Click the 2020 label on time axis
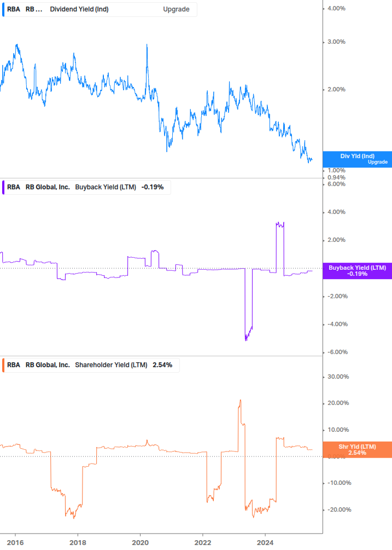The image size is (392, 550). point(140,543)
